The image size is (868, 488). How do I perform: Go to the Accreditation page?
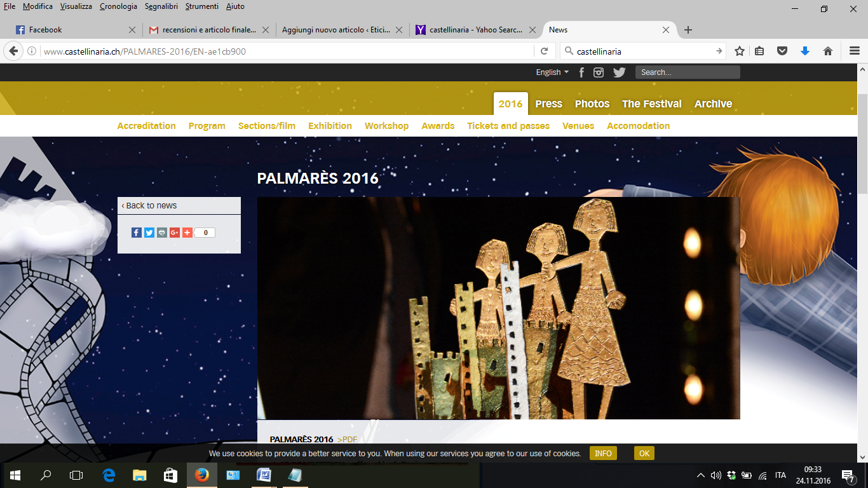click(x=146, y=126)
